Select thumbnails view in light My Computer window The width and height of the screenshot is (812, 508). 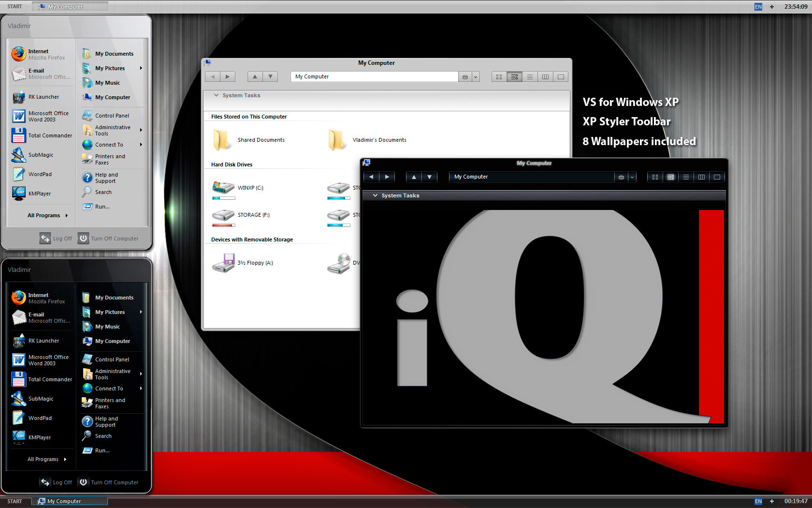[499, 76]
